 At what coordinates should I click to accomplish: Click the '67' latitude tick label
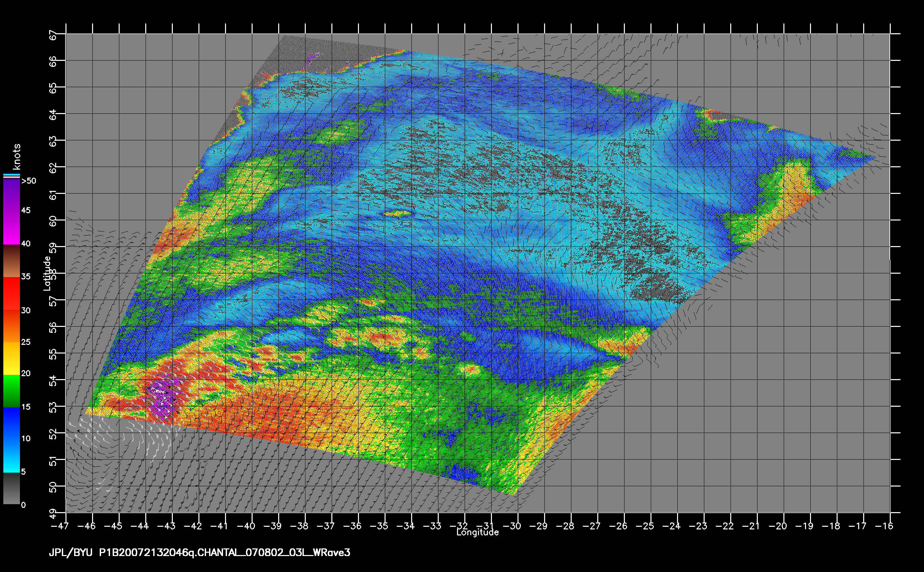pos(53,35)
